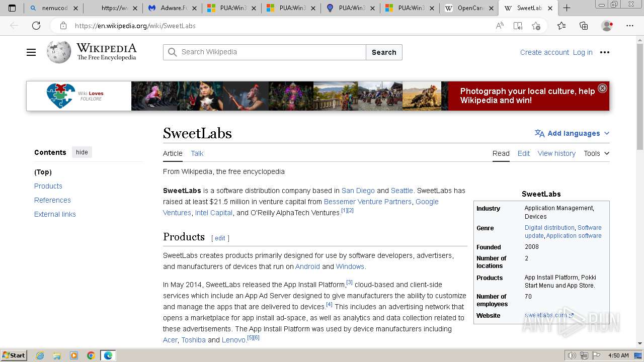Open File Explorer from taskbar

tap(57, 355)
